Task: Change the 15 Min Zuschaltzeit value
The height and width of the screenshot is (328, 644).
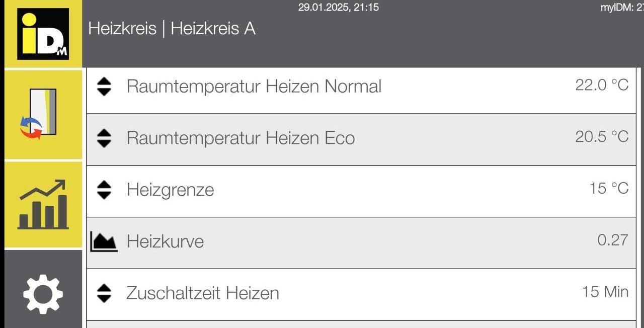Action: (605, 291)
